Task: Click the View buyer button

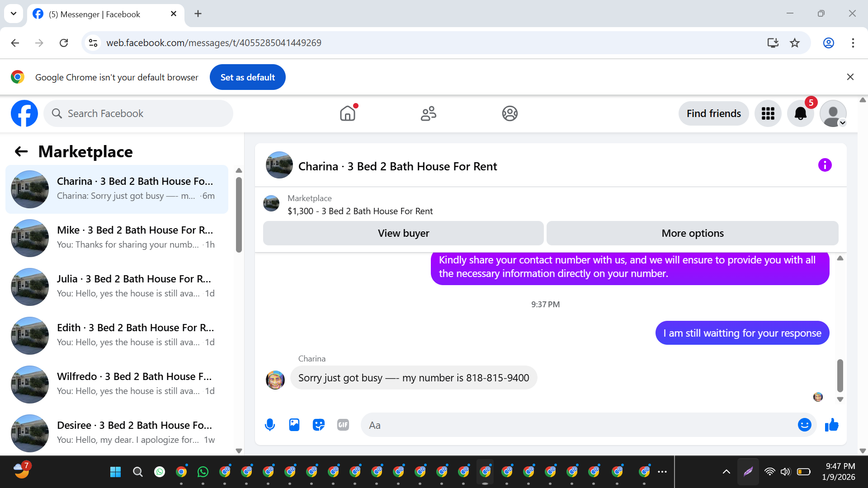Action: [403, 233]
